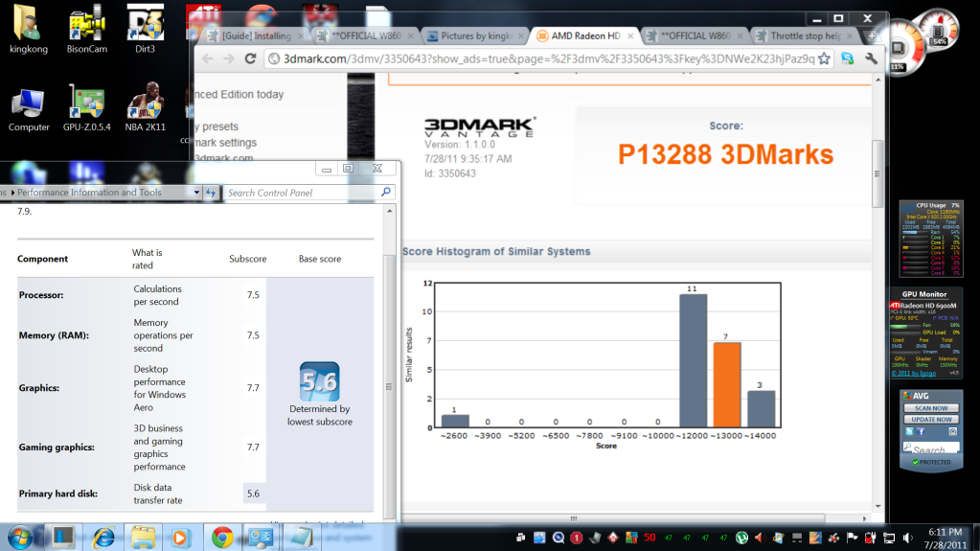
Task: Click the ~12000 histogram bar labeled 11
Action: [694, 361]
